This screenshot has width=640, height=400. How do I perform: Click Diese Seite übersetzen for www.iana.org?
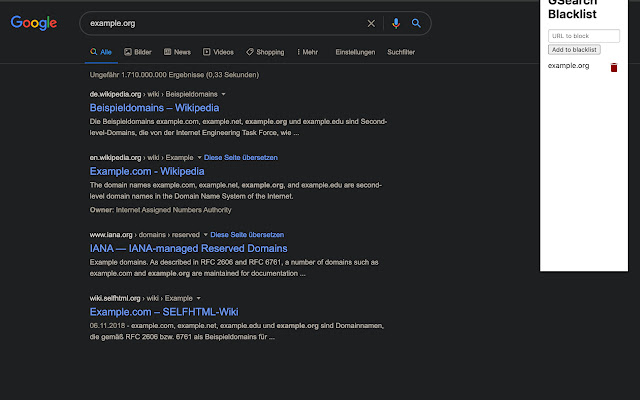(x=247, y=235)
